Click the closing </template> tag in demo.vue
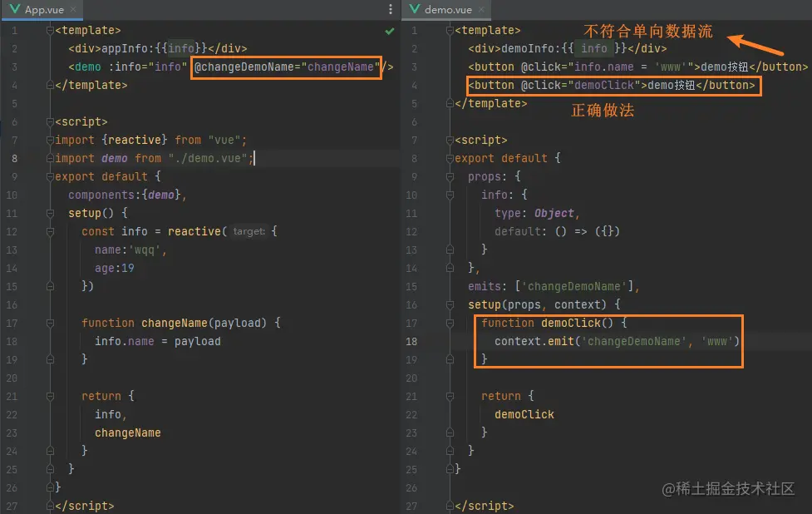 491,104
